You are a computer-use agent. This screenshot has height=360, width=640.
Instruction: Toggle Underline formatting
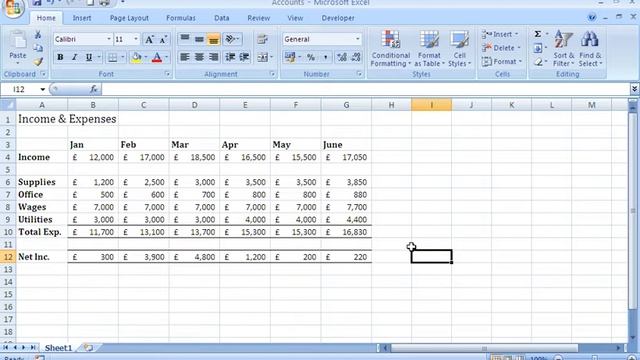(89, 57)
